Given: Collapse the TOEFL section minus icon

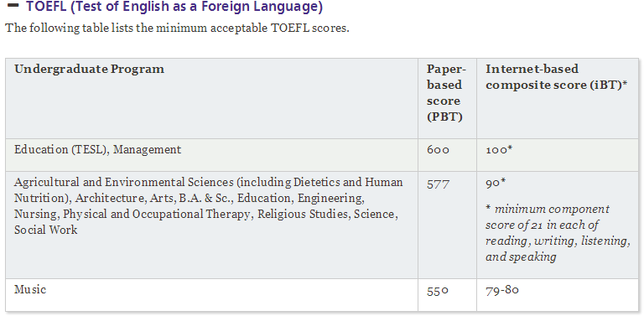Looking at the screenshot, I should [13, 5].
